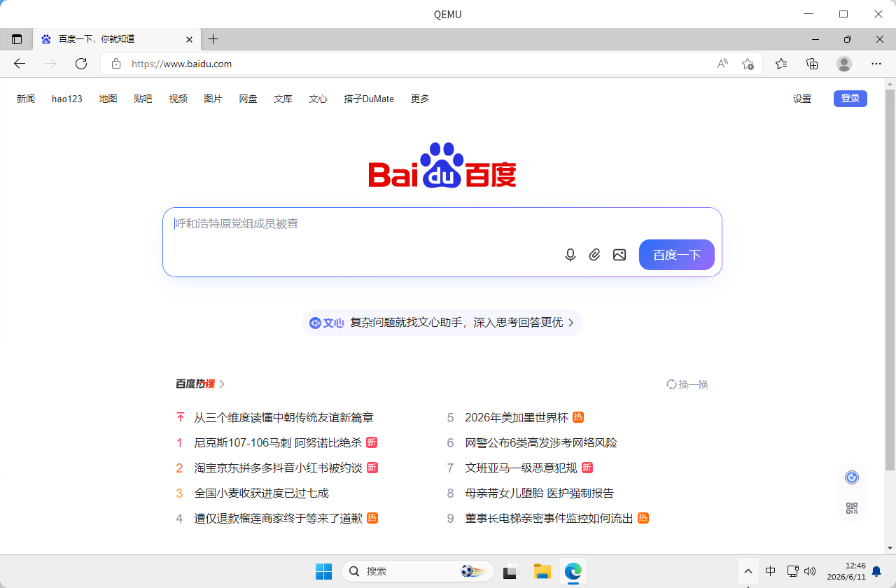Select the 百度一下，你就知道 browser tab

point(115,39)
